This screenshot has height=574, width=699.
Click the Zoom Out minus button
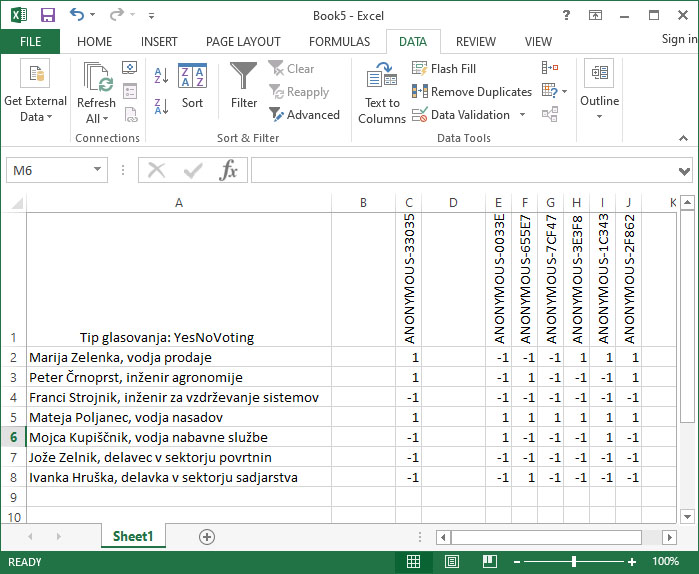[x=517, y=562]
